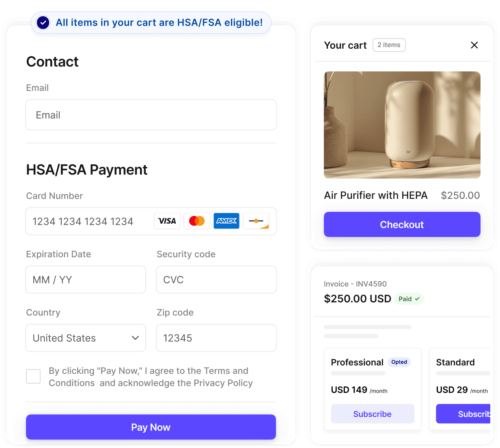Subscribe to the Professional plan

[x=373, y=414]
